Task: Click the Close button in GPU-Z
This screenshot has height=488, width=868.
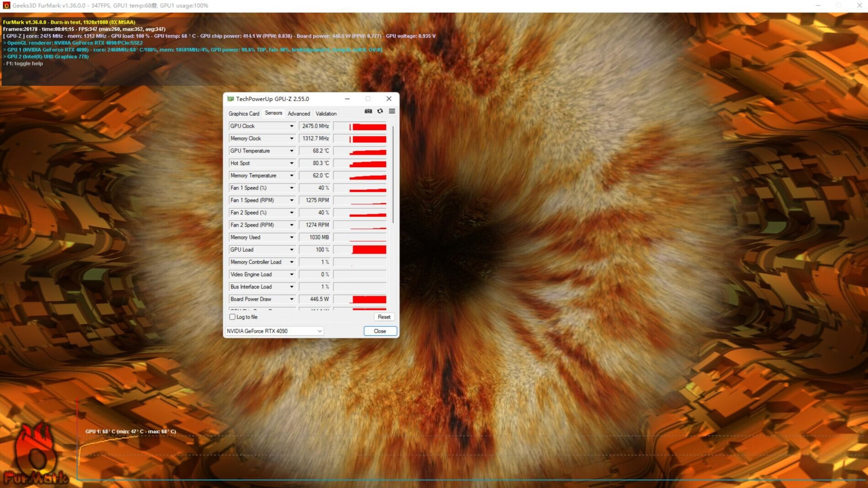Action: 380,331
